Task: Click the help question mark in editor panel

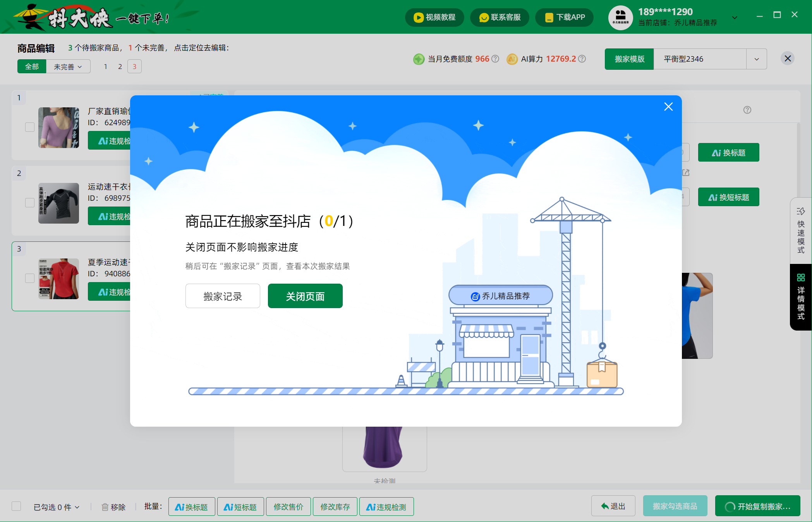Action: (747, 110)
